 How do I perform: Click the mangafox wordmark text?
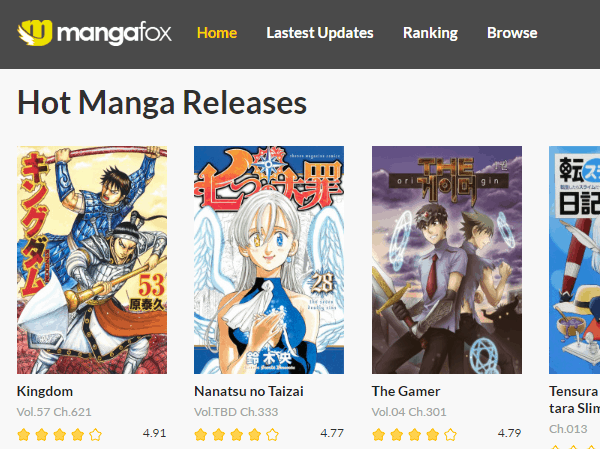click(x=114, y=34)
